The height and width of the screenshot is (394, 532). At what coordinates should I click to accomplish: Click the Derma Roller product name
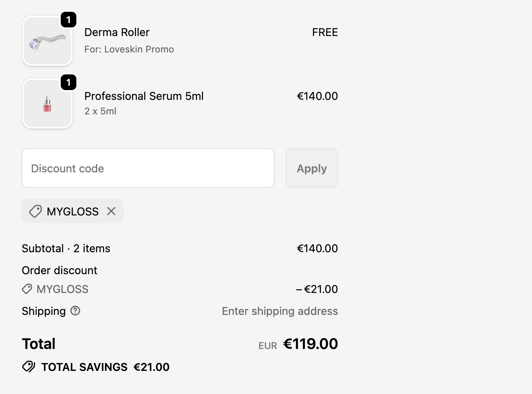point(117,32)
